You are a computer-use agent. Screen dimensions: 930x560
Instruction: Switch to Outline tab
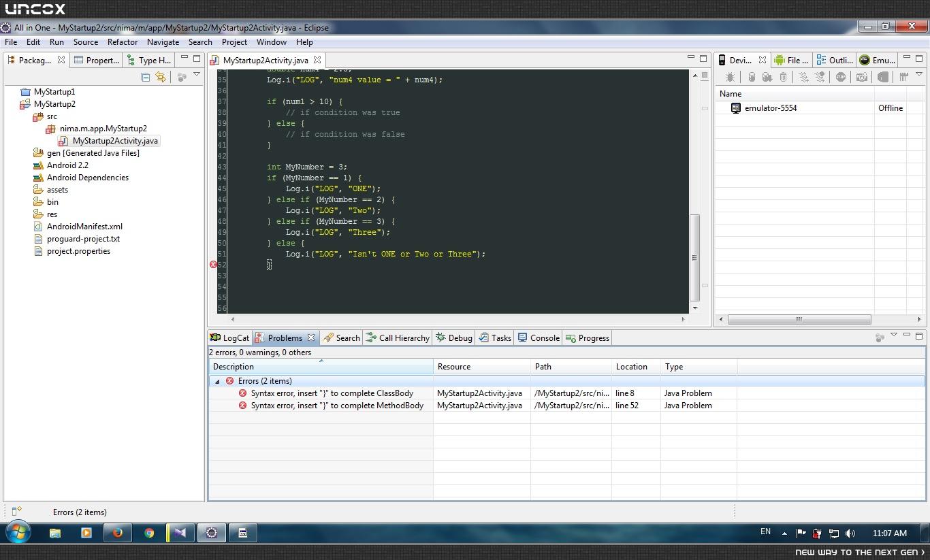835,60
